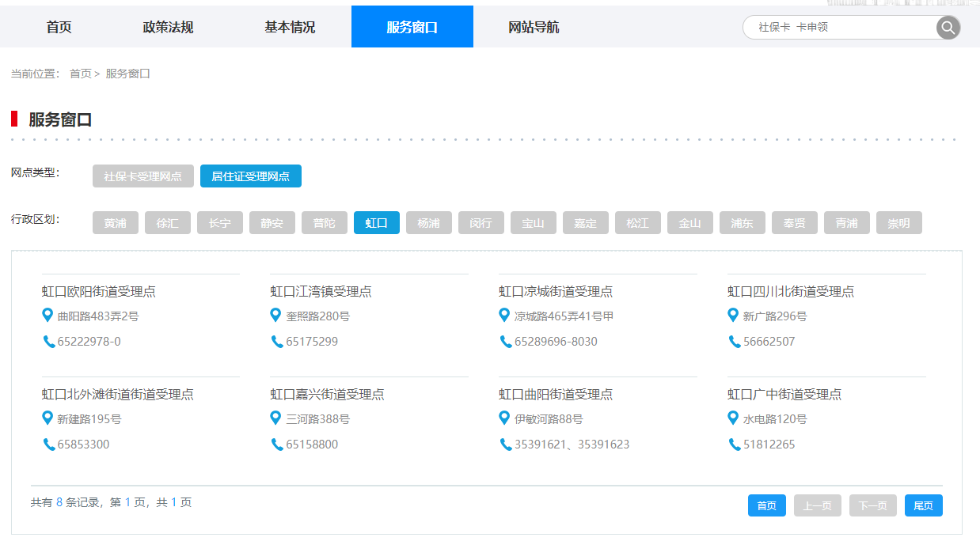This screenshot has height=560, width=980.
Task: Click the 下一页 pager button
Action: pos(873,505)
